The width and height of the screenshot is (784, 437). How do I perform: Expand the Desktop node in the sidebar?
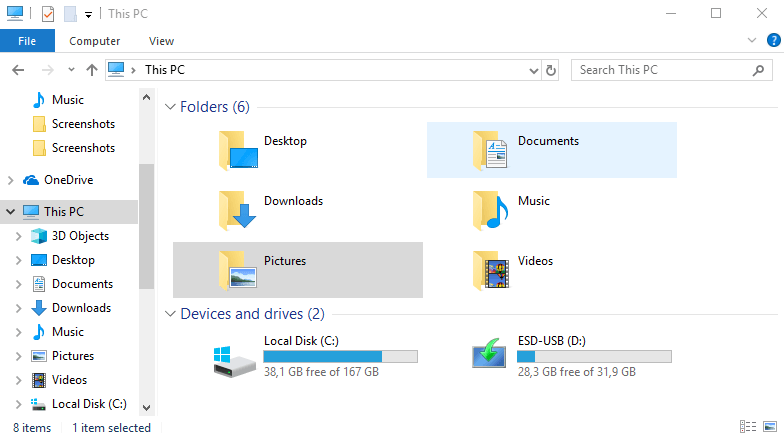pyautogui.click(x=18, y=260)
